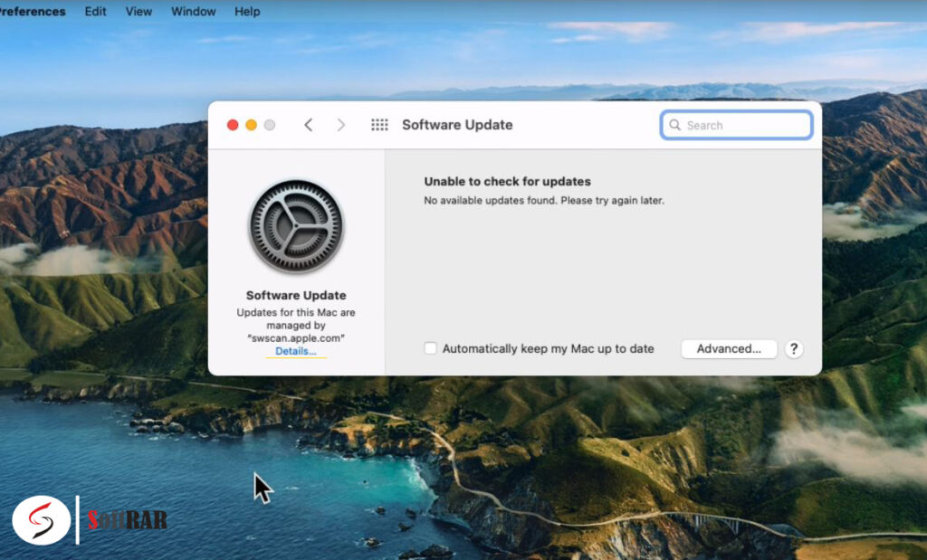Open the Window menu
The height and width of the screenshot is (560, 927).
[194, 11]
